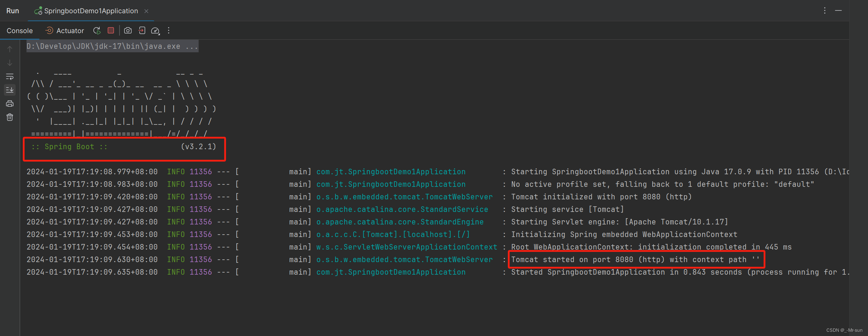
Task: Click 'Initializing Spring embedded WebApplicationContext' text
Action: tap(624, 235)
